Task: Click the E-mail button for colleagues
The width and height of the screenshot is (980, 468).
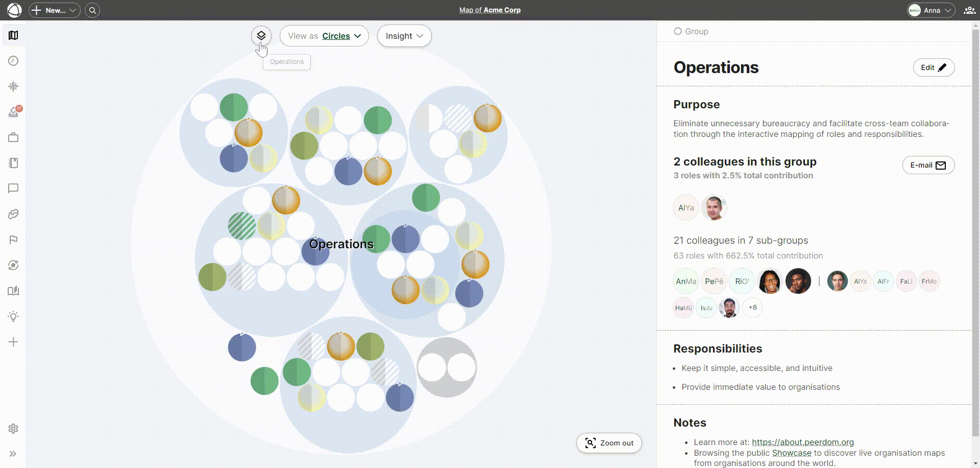Action: [928, 165]
